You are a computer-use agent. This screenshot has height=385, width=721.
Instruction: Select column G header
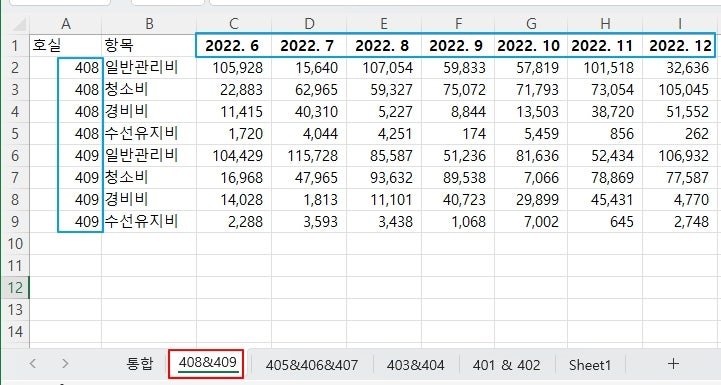pyautogui.click(x=531, y=24)
